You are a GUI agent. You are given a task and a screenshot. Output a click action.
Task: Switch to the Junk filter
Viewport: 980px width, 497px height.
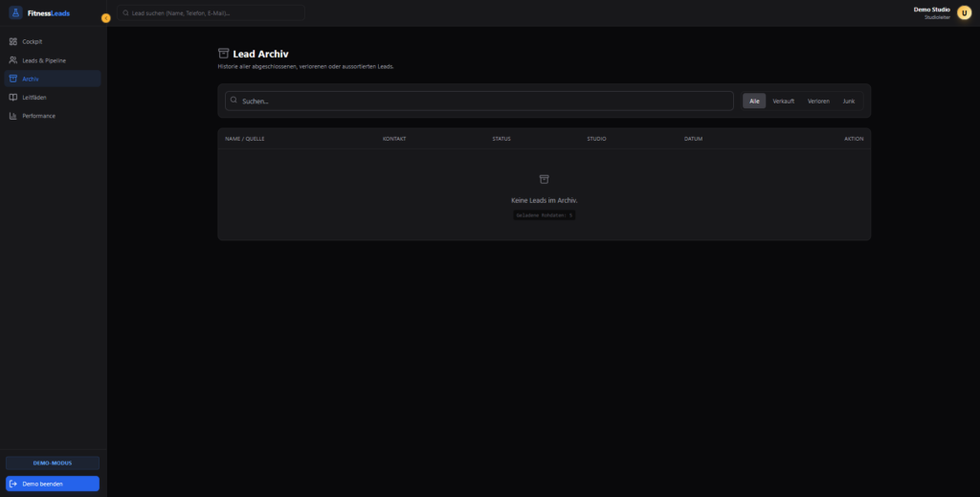[x=849, y=101]
